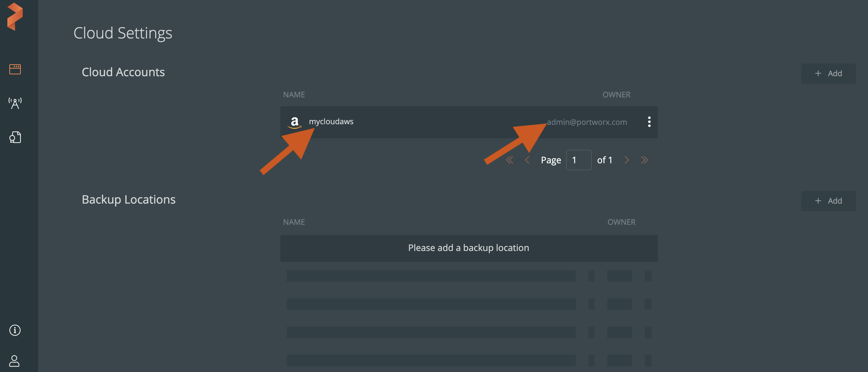The height and width of the screenshot is (372, 868).
Task: Click the info icon in the sidebar
Action: 15,330
